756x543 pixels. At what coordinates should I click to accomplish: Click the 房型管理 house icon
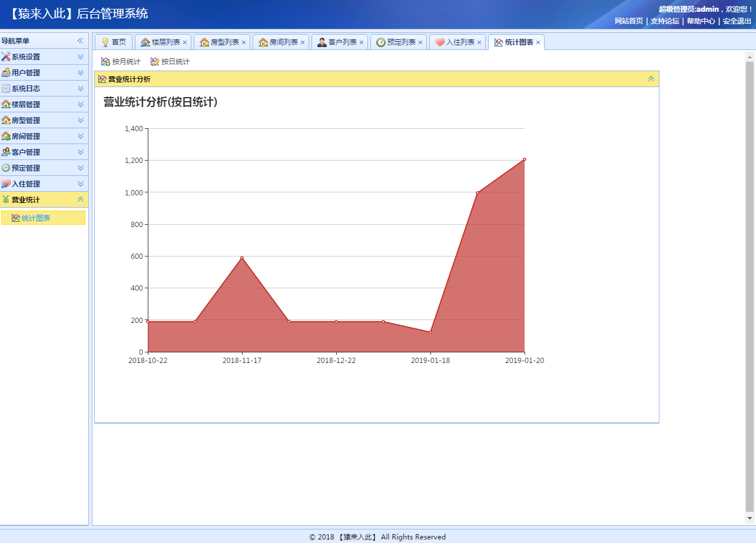point(6,121)
